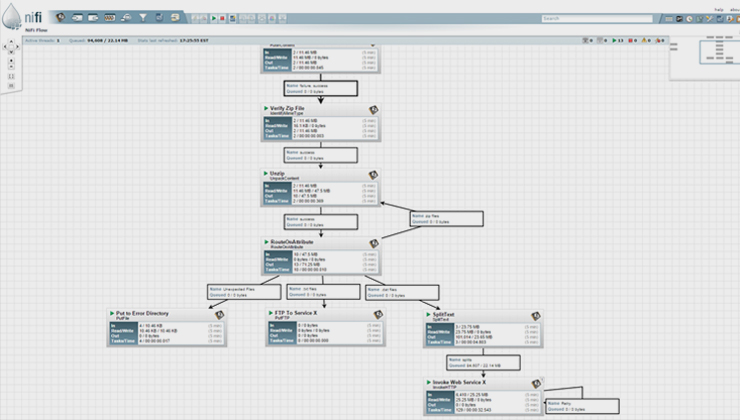740x420 pixels.
Task: Open the Users management icon
Action: click(730, 19)
